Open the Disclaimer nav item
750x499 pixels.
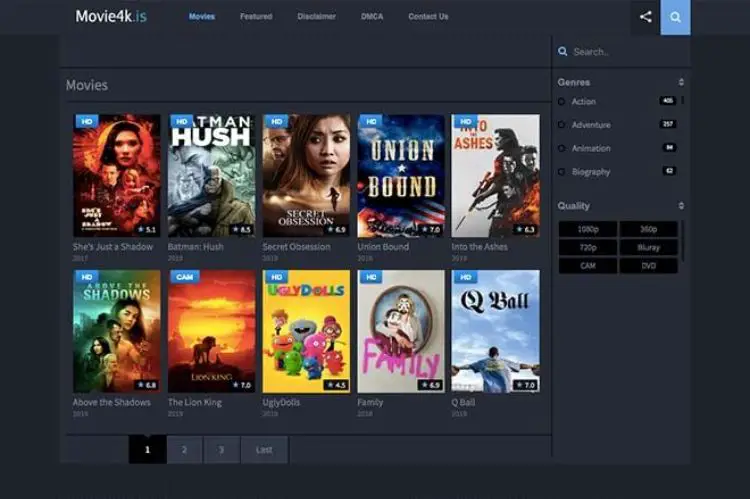point(316,17)
